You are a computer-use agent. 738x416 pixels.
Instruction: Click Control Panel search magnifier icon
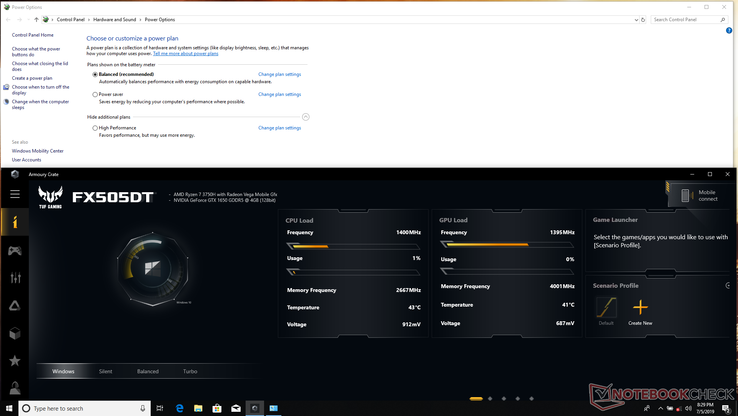tap(722, 20)
